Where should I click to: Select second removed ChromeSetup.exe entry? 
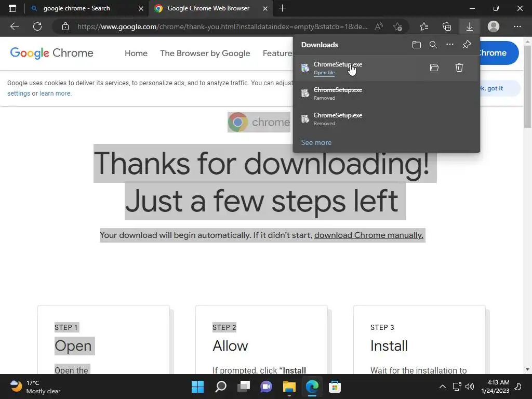[x=386, y=94]
